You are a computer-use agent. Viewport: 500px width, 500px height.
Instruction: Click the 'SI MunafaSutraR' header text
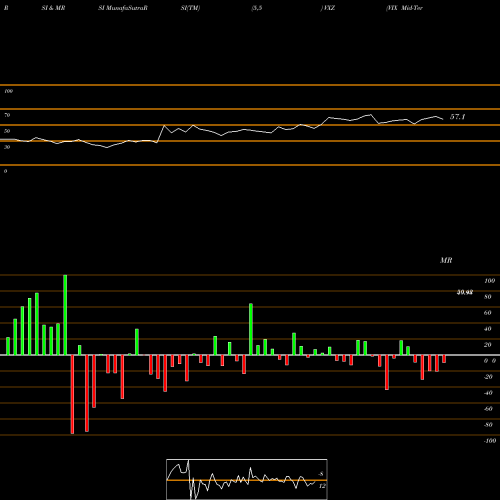click(x=123, y=8)
